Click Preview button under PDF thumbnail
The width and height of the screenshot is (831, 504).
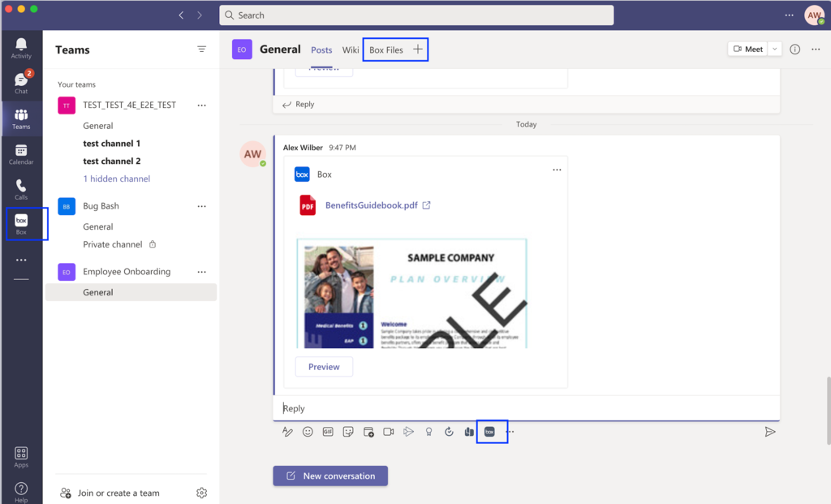(x=324, y=367)
